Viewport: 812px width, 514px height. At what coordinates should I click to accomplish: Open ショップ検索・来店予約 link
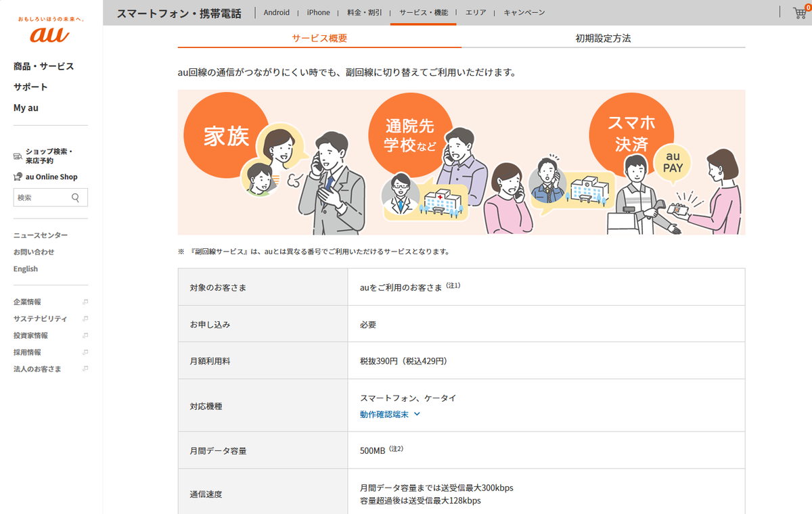point(49,156)
